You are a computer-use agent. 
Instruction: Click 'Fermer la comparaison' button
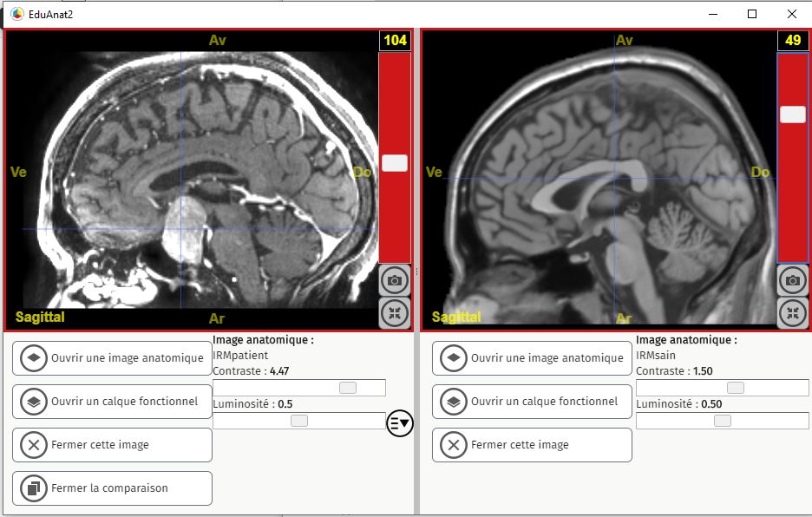[112, 488]
